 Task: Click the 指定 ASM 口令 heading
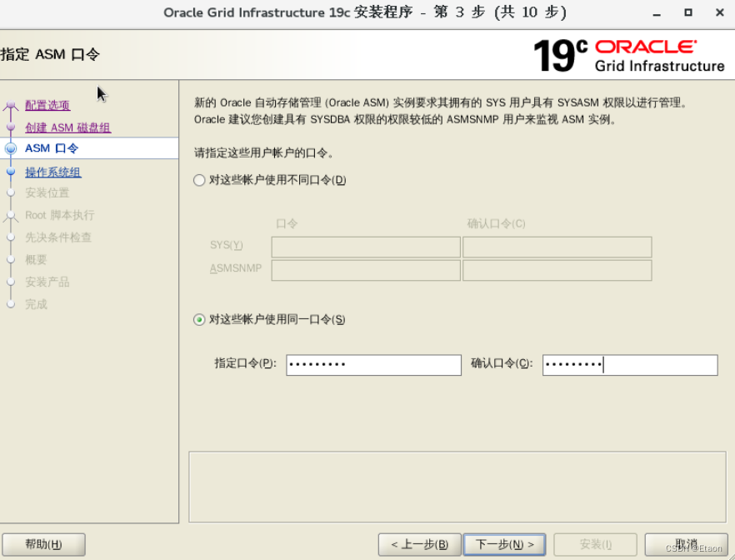point(50,54)
